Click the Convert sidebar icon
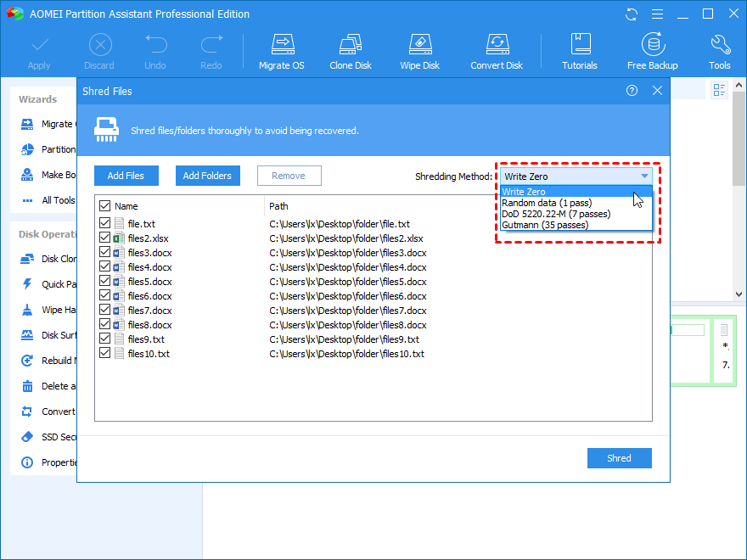Image resolution: width=747 pixels, height=560 pixels. 27,412
